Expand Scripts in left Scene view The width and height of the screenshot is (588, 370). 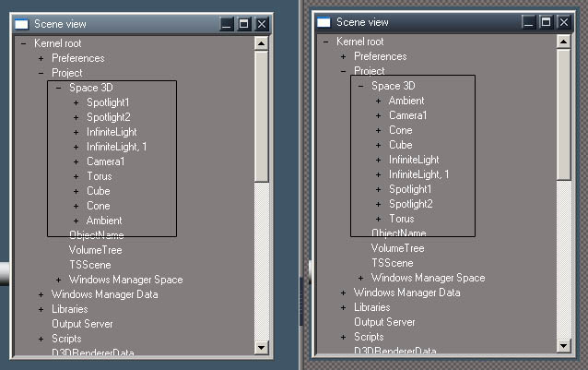point(41,339)
